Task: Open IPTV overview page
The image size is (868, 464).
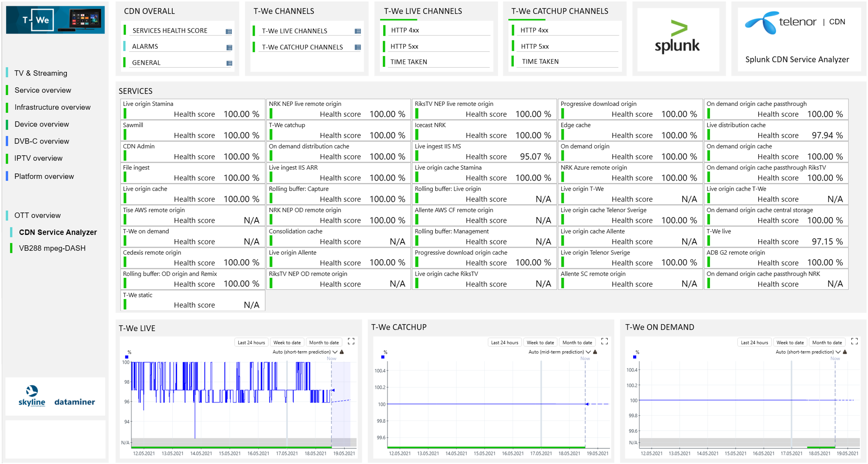Action: point(38,158)
